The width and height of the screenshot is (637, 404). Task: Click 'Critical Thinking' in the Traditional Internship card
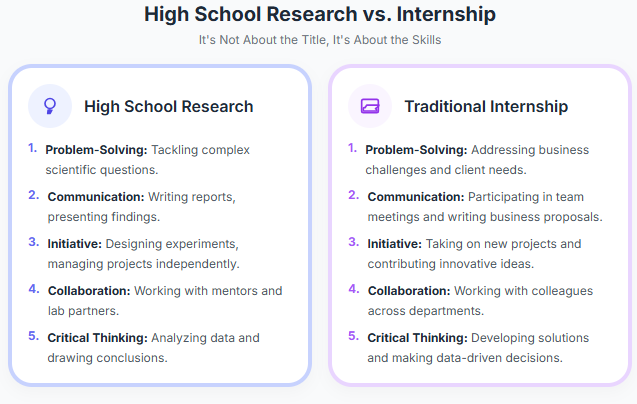[418, 338]
